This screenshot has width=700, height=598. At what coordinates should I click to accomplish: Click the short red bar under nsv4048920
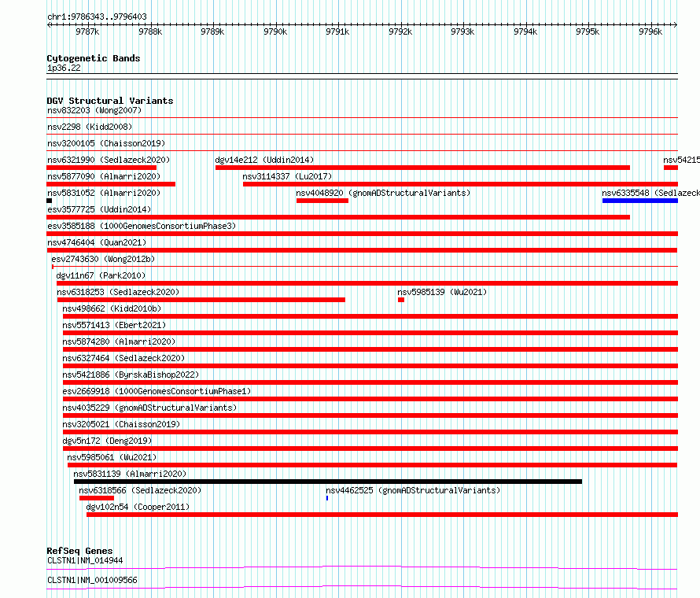tap(322, 201)
